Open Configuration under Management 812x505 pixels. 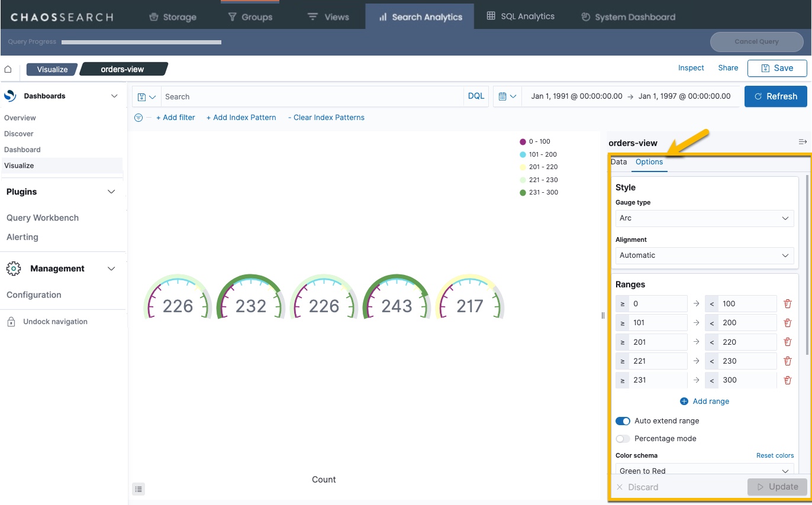point(34,295)
